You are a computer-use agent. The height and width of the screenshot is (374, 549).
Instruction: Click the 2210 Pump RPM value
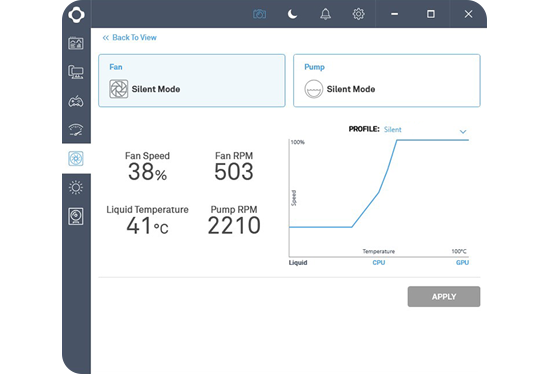pos(234,226)
